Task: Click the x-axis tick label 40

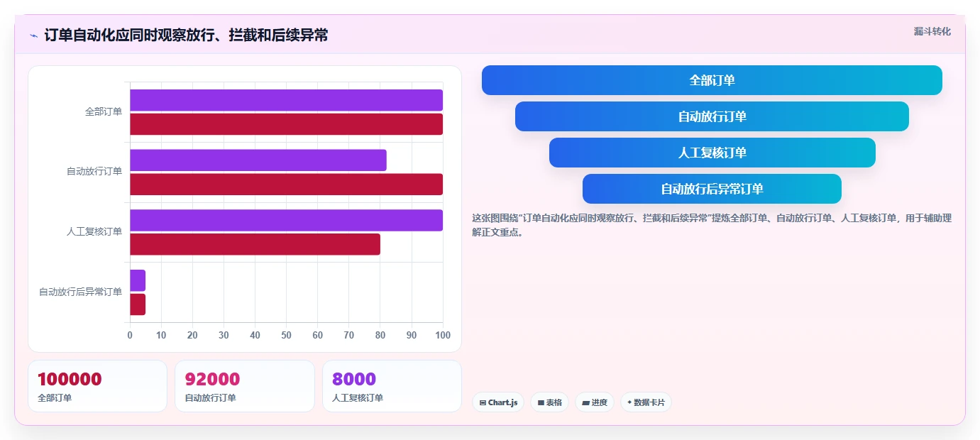Action: (x=255, y=335)
